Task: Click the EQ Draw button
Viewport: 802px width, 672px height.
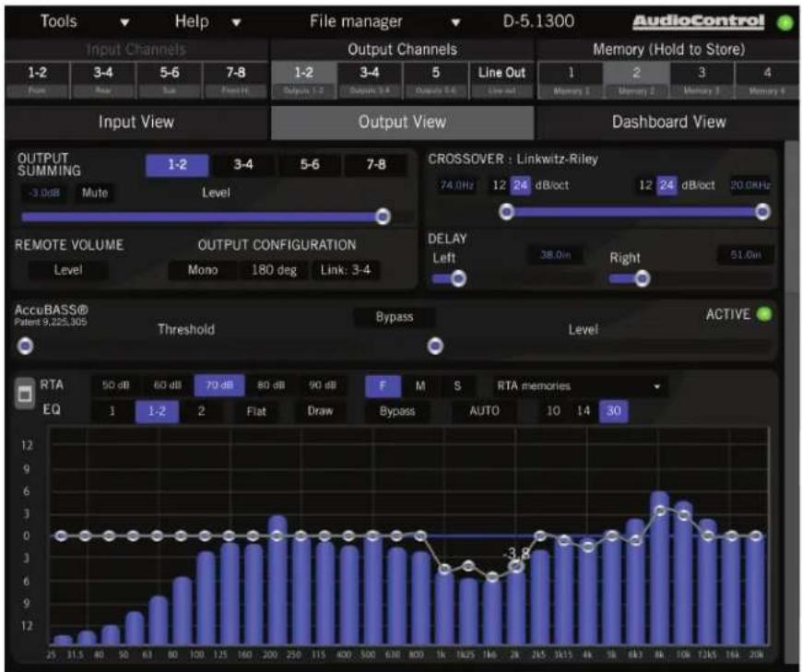Action: pyautogui.click(x=320, y=411)
